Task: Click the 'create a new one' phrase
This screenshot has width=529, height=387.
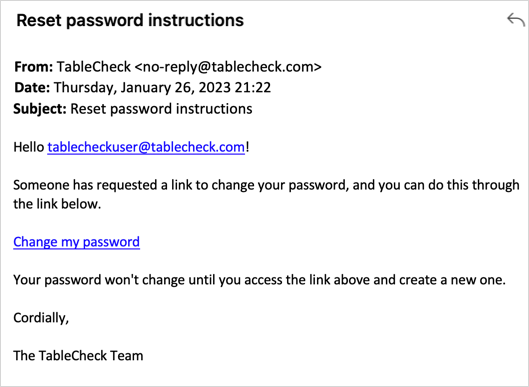Action: click(x=452, y=280)
